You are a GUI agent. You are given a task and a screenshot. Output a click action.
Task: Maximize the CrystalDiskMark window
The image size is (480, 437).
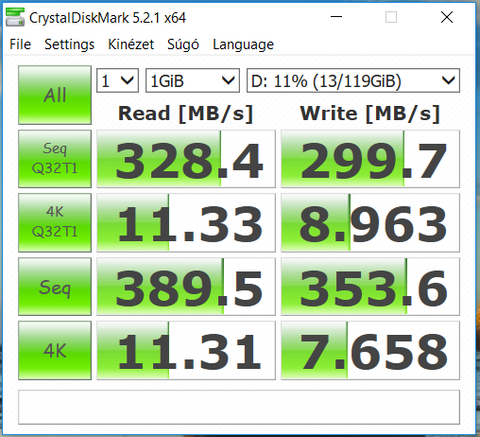[391, 17]
